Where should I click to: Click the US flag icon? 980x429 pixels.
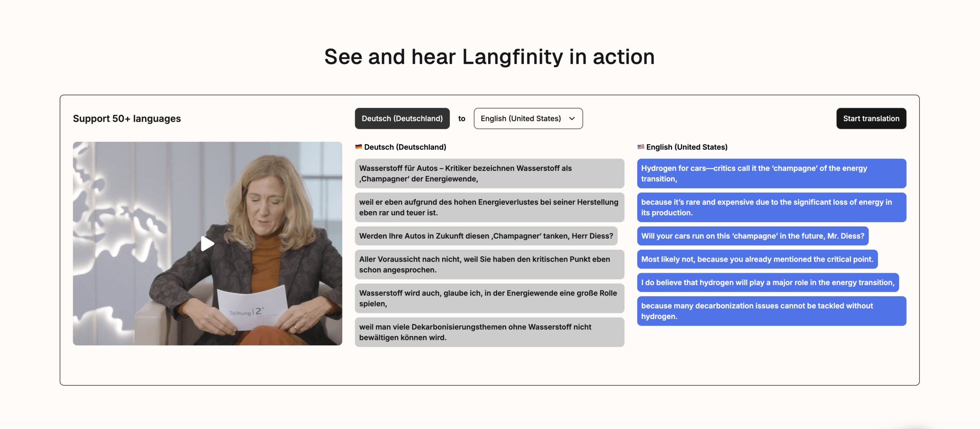point(640,147)
